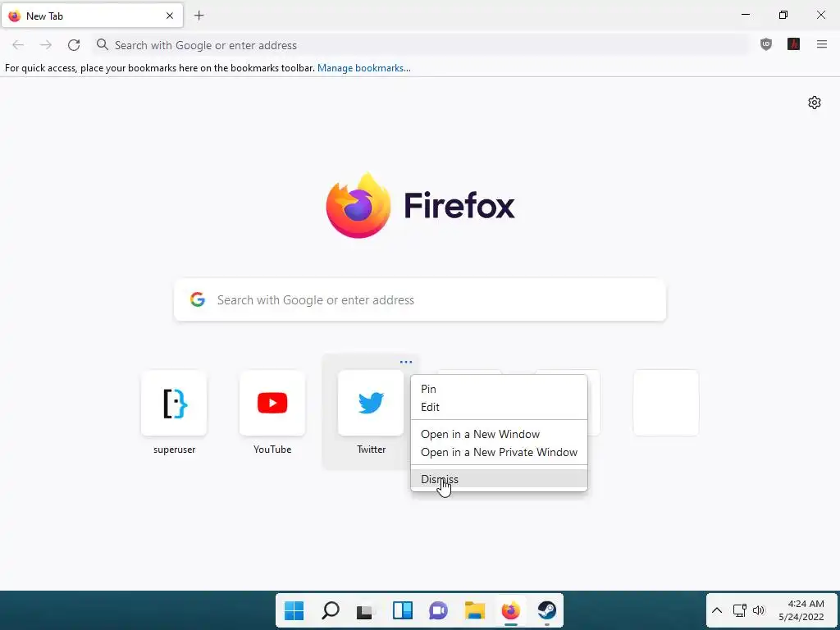Click the Manage bookmarks link
840x630 pixels.
[x=363, y=68]
